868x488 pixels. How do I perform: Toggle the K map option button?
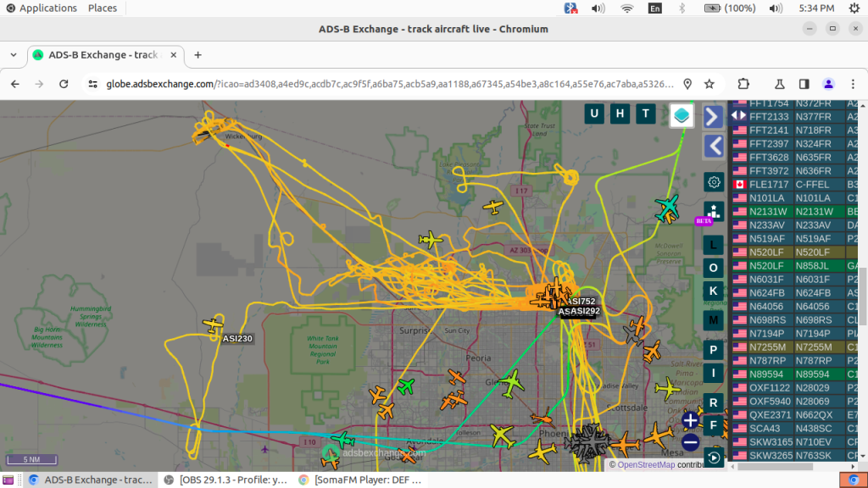pyautogui.click(x=713, y=291)
